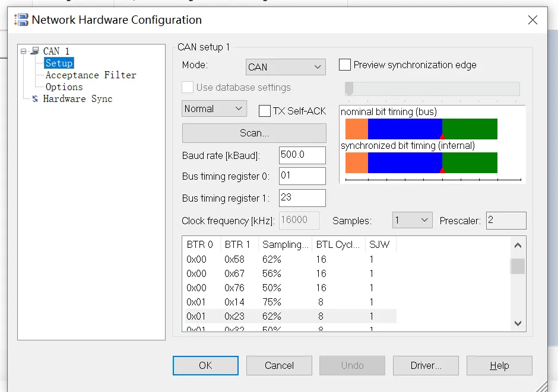The width and height of the screenshot is (558, 392).
Task: Click the table's scroll up arrow
Action: [x=518, y=245]
